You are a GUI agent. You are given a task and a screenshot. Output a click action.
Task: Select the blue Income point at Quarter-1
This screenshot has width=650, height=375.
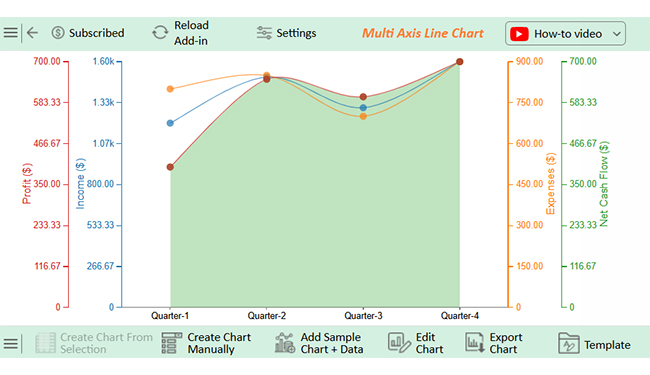point(170,123)
